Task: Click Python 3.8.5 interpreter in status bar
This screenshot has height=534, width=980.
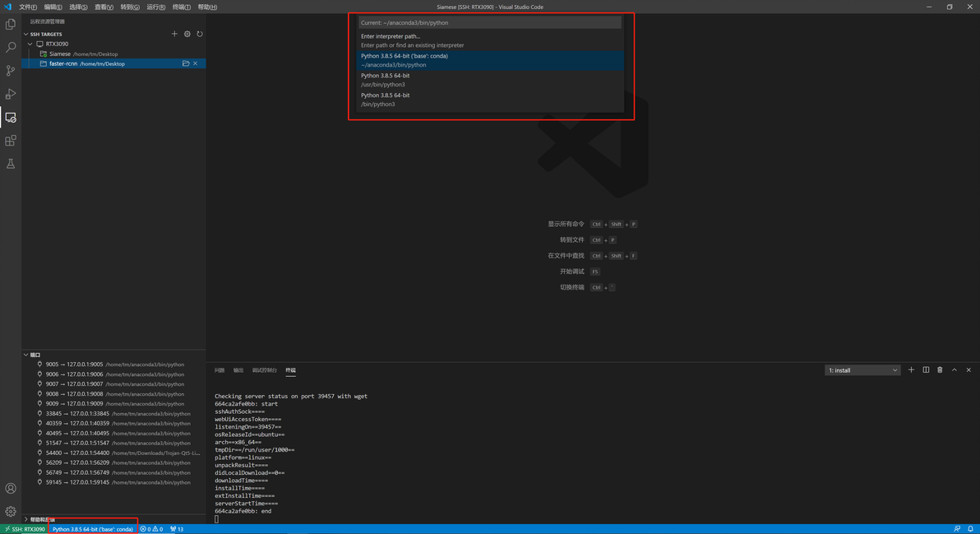Action: (93, 529)
